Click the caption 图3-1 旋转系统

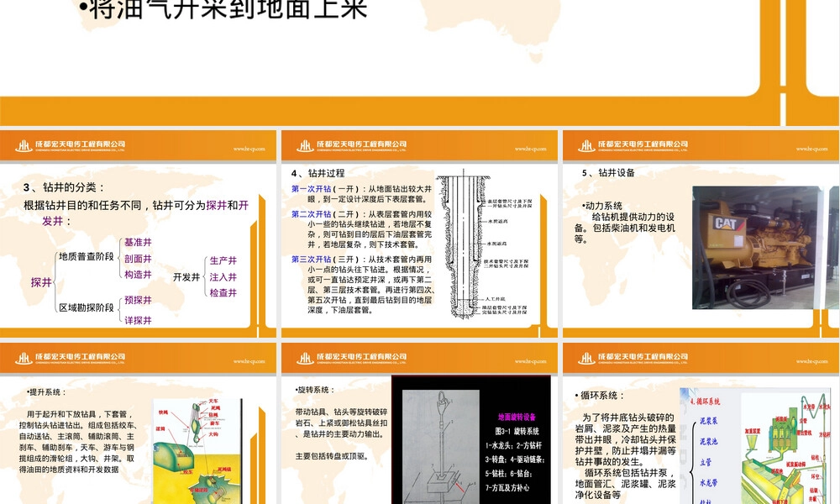[x=517, y=431]
